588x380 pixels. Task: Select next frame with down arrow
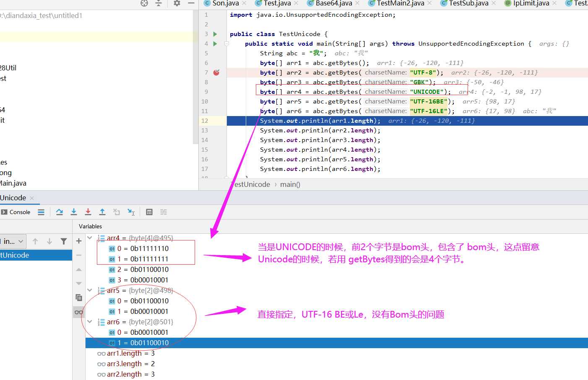49,241
